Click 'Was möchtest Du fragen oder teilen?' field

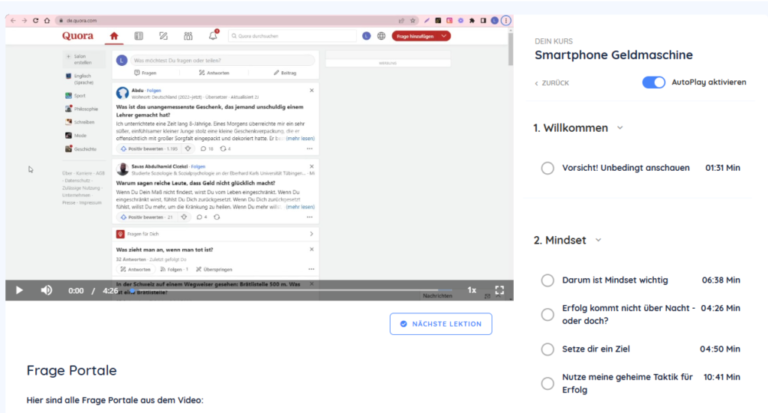223,60
